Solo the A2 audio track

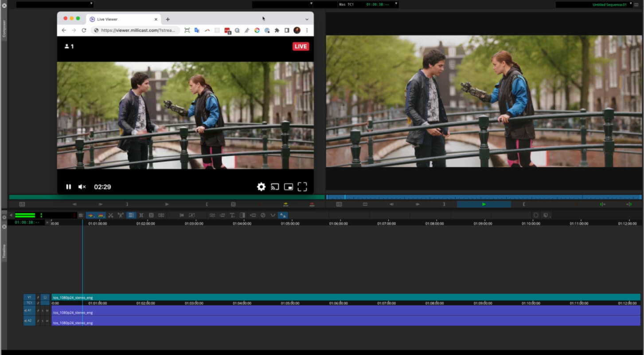coord(43,320)
